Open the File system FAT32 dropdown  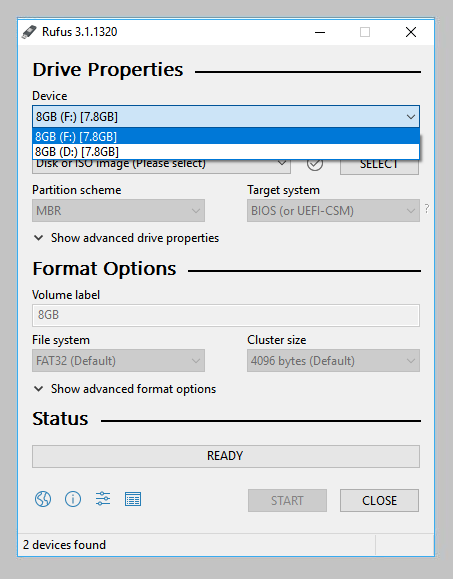pyautogui.click(x=118, y=361)
